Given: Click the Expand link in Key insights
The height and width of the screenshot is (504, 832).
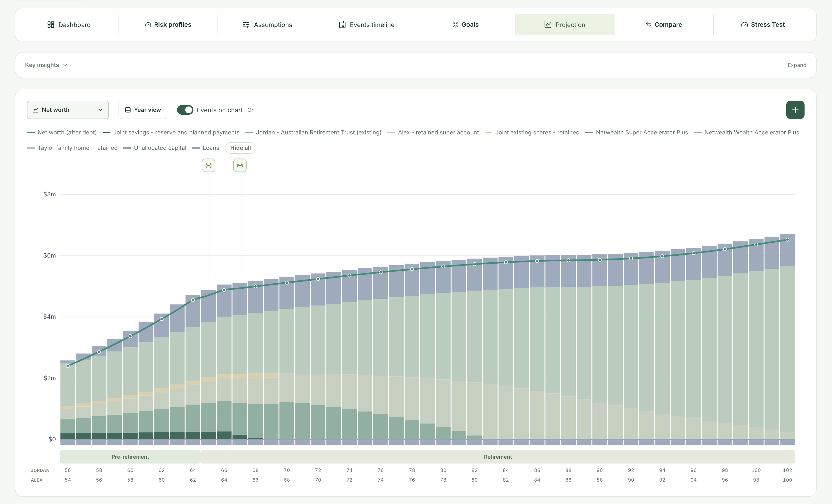Looking at the screenshot, I should [x=797, y=65].
